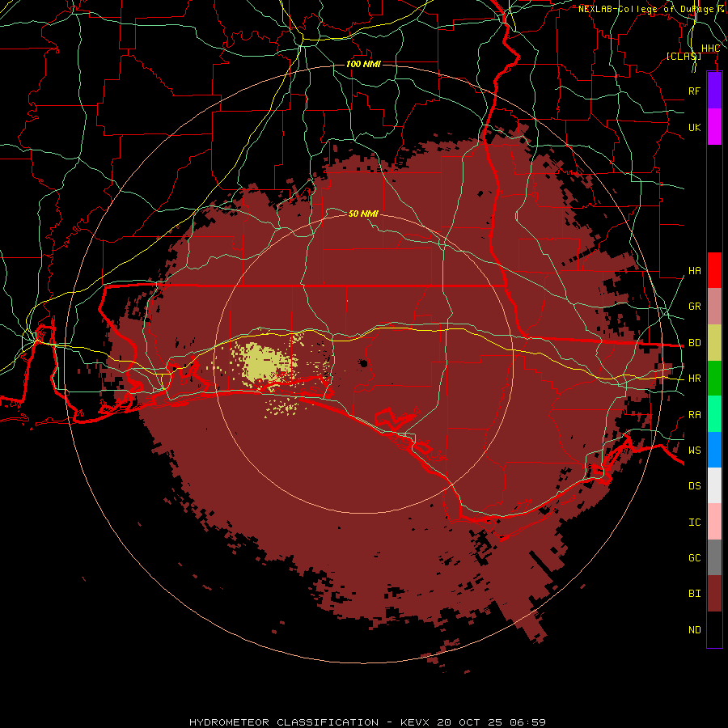
Task: Click the HYDROMETEOR CLASSIFICATION KEVX title text
Action: 367,722
